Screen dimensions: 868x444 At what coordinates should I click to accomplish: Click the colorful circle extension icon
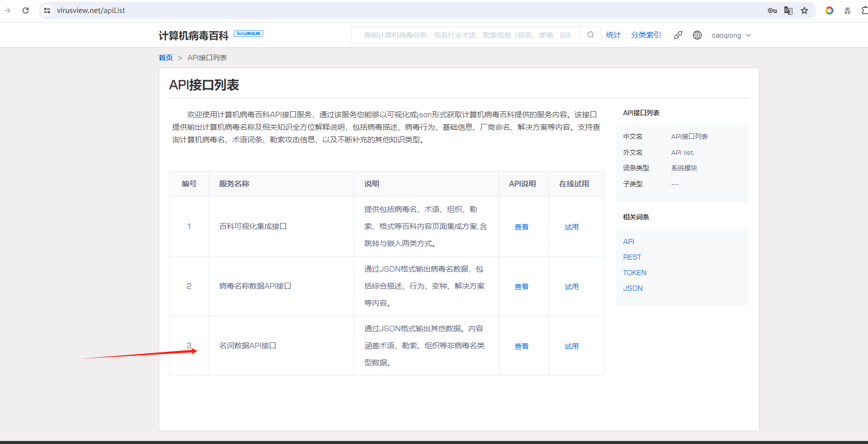coord(829,11)
